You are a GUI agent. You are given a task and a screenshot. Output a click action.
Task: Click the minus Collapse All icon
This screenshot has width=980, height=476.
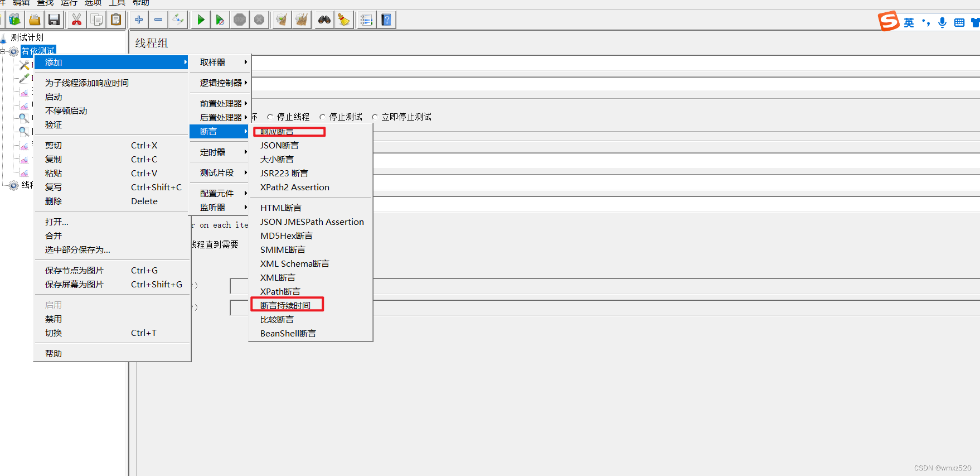[x=158, y=20]
